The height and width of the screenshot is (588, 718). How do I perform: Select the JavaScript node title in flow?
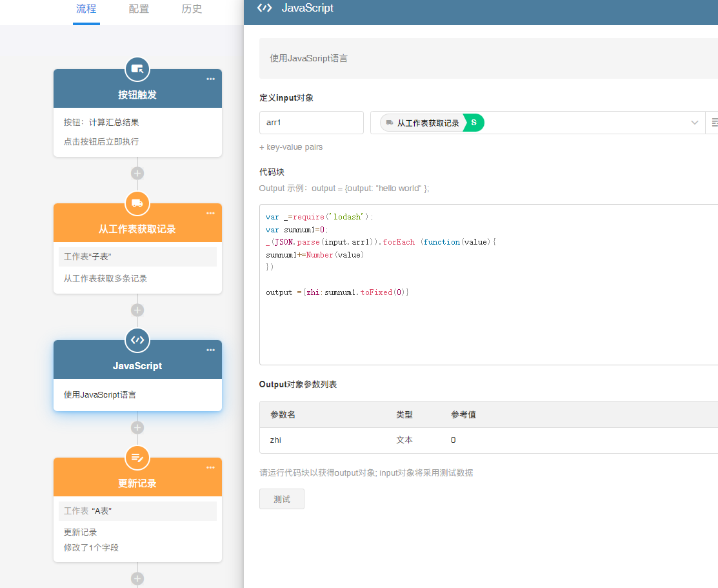[137, 366]
